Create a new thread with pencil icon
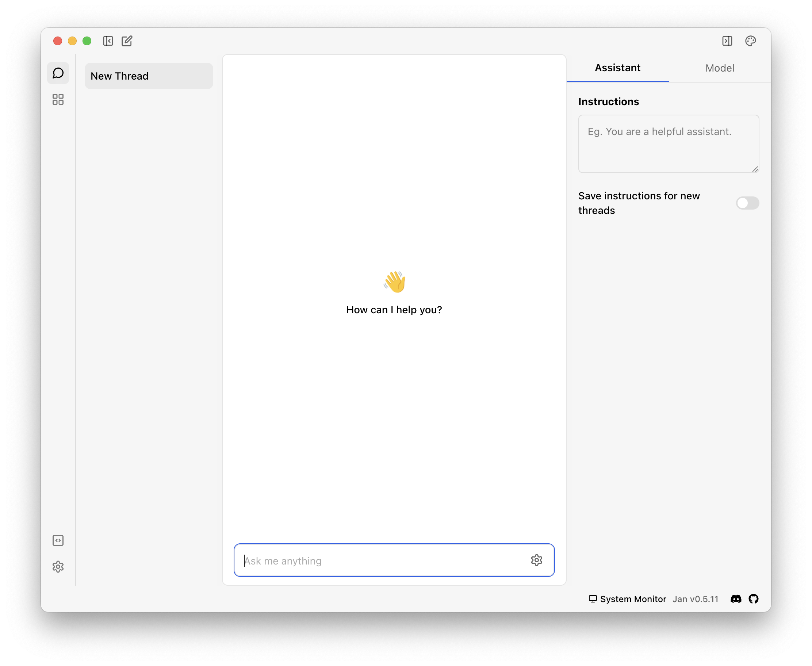This screenshot has width=812, height=666. [127, 41]
